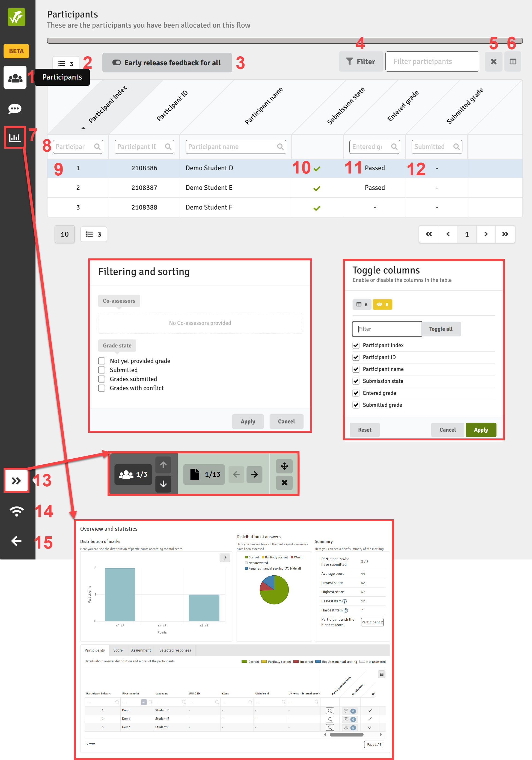Click the Grade state section label
The width and height of the screenshot is (532, 760).
[x=117, y=346]
